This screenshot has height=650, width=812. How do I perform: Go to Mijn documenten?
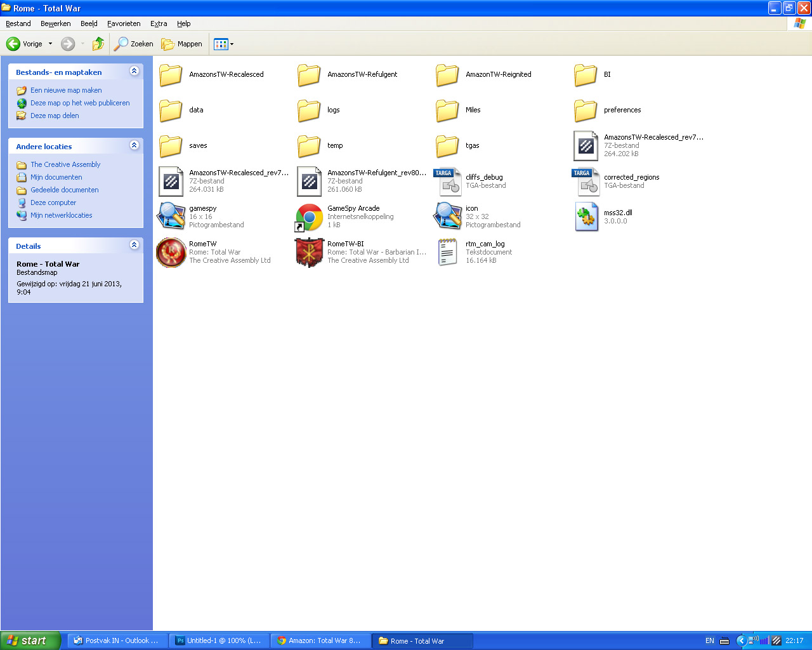coord(56,177)
